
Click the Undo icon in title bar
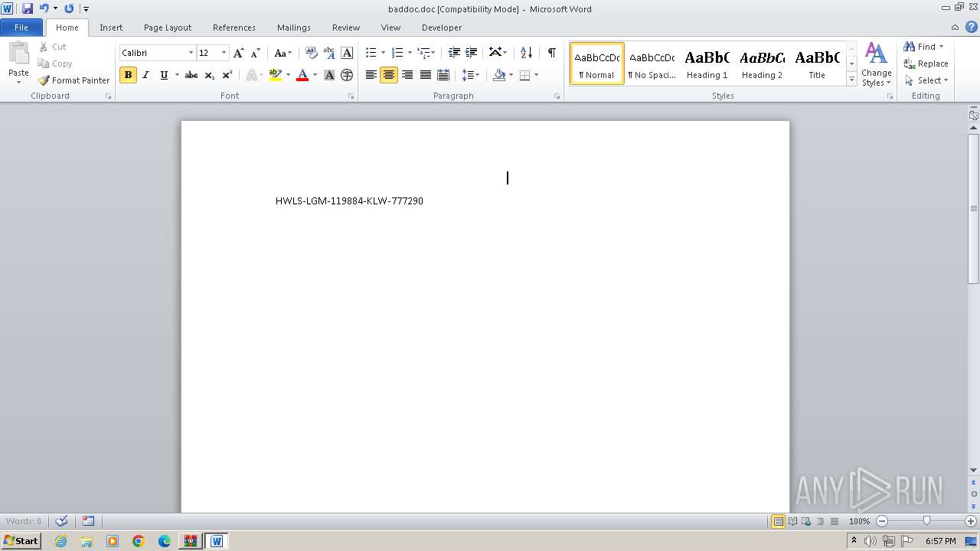44,8
